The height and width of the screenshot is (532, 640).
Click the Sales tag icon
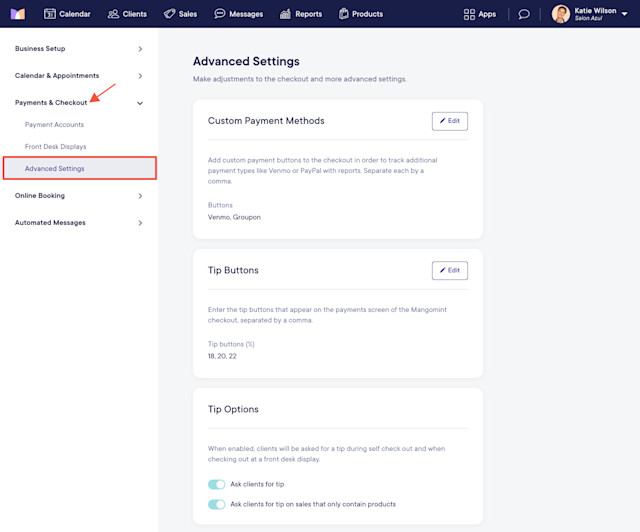point(169,14)
